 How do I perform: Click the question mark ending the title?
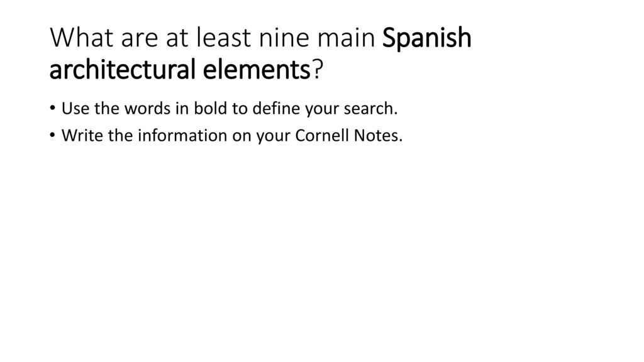318,69
